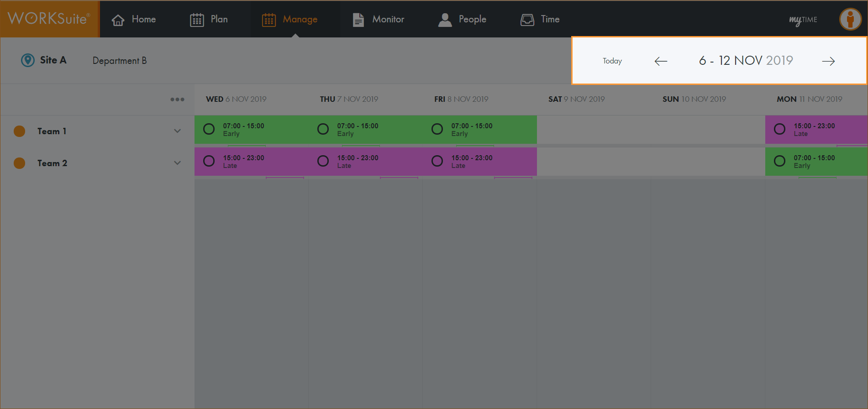This screenshot has height=409, width=868.
Task: Click the 6 - 12 NOV 2019 date range
Action: (746, 61)
